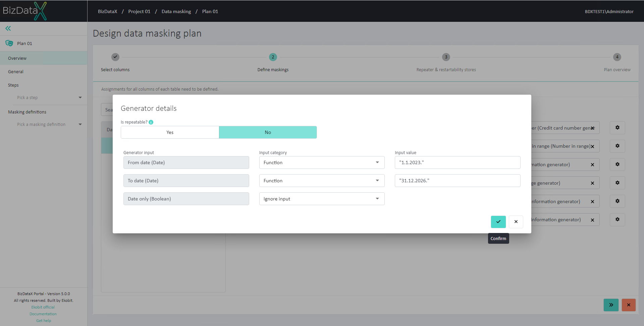The height and width of the screenshot is (326, 644).
Task: Click step 4 Plan overview circle
Action: (617, 57)
